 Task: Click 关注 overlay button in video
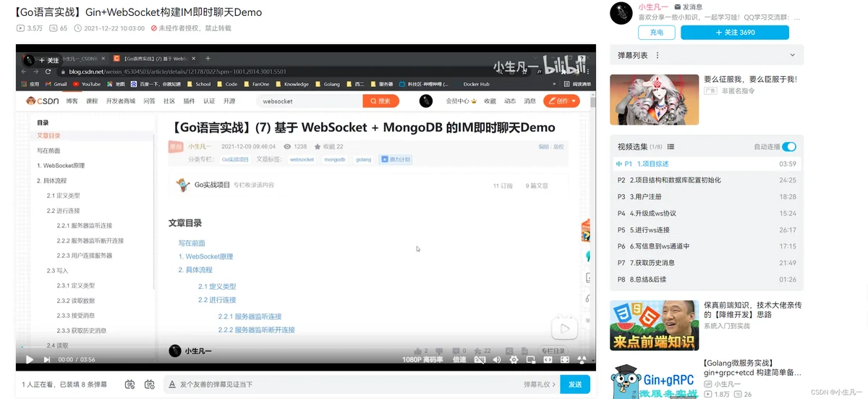point(48,61)
